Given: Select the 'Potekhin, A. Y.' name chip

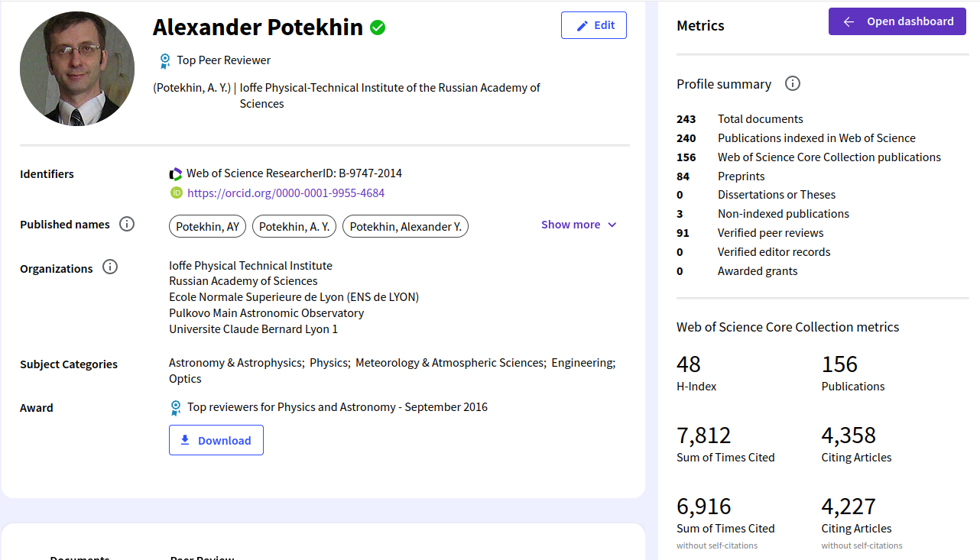Looking at the screenshot, I should point(294,227).
